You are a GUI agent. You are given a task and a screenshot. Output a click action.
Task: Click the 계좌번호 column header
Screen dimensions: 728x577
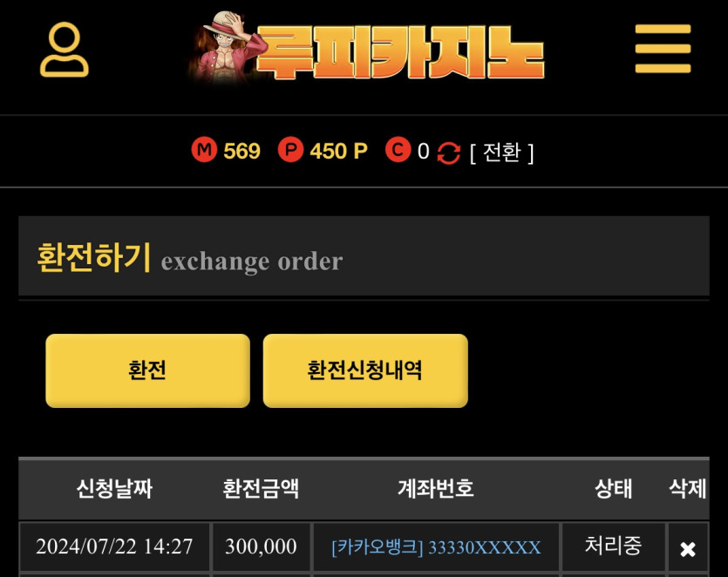point(436,488)
